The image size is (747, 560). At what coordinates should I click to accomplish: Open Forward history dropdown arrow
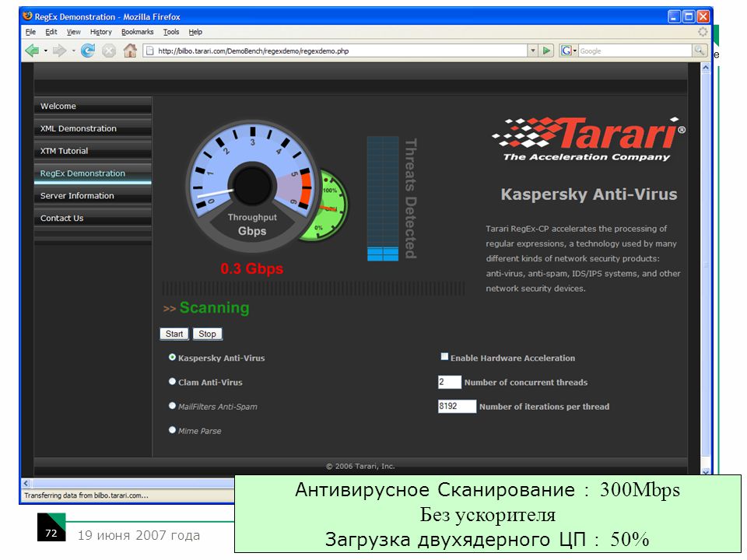pyautogui.click(x=73, y=51)
